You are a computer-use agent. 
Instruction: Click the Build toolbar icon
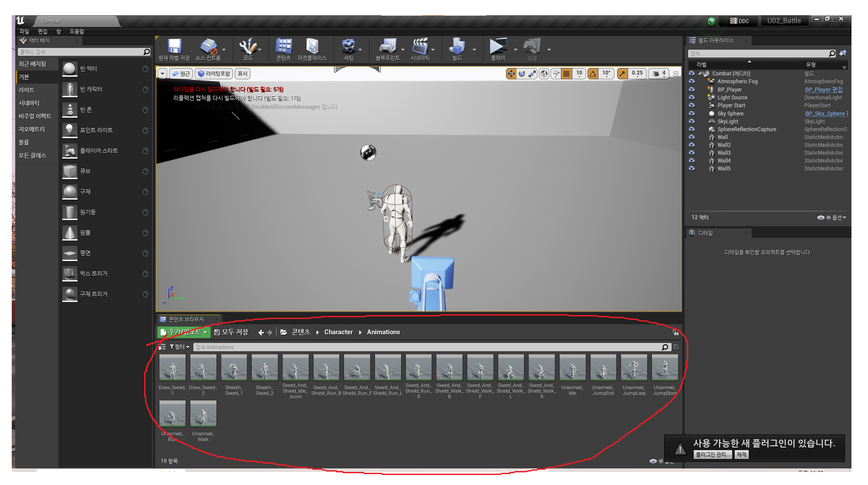tap(457, 47)
